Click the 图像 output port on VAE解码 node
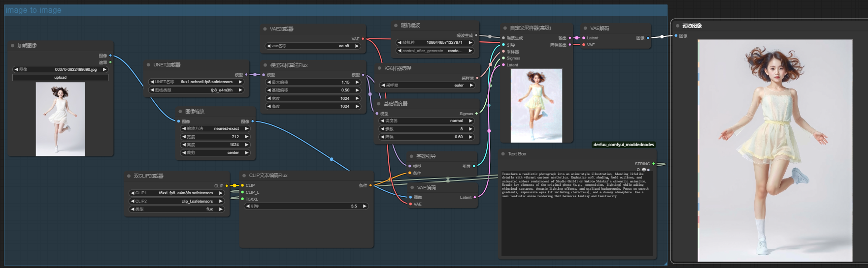This screenshot has width=868, height=268. (648, 38)
